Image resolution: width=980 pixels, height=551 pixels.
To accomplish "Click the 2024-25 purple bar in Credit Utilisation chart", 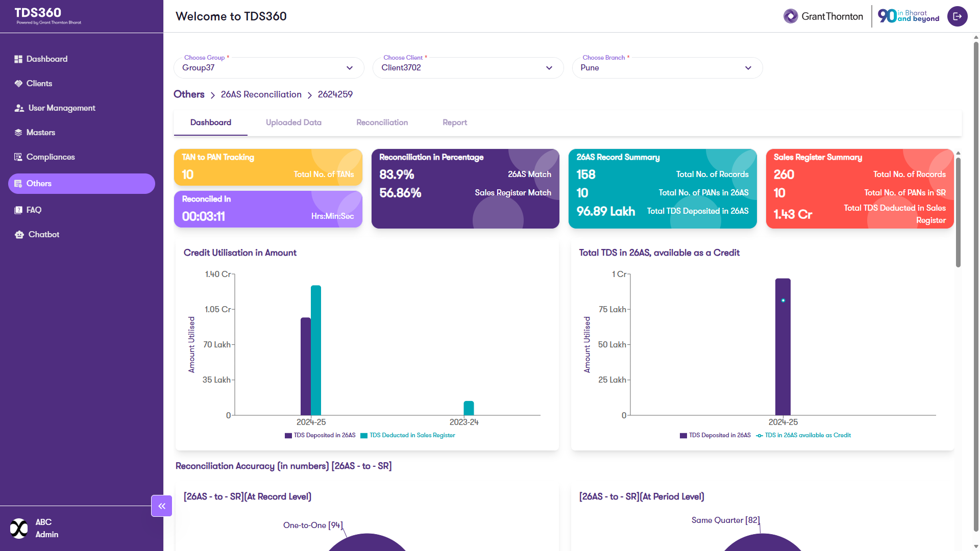I will click(x=306, y=366).
